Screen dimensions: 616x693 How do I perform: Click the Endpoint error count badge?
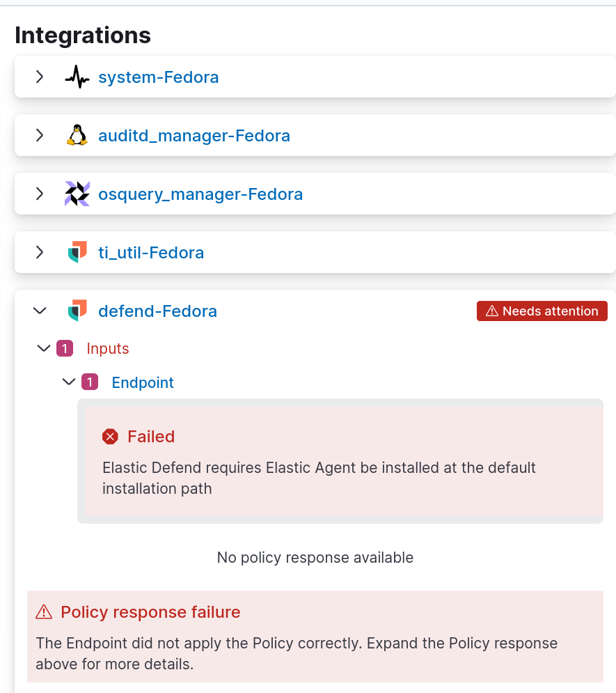coord(90,382)
